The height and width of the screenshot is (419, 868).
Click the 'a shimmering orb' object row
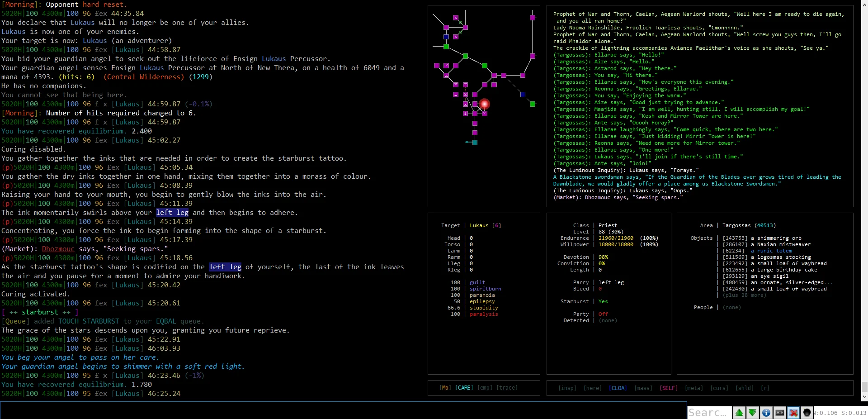point(762,238)
